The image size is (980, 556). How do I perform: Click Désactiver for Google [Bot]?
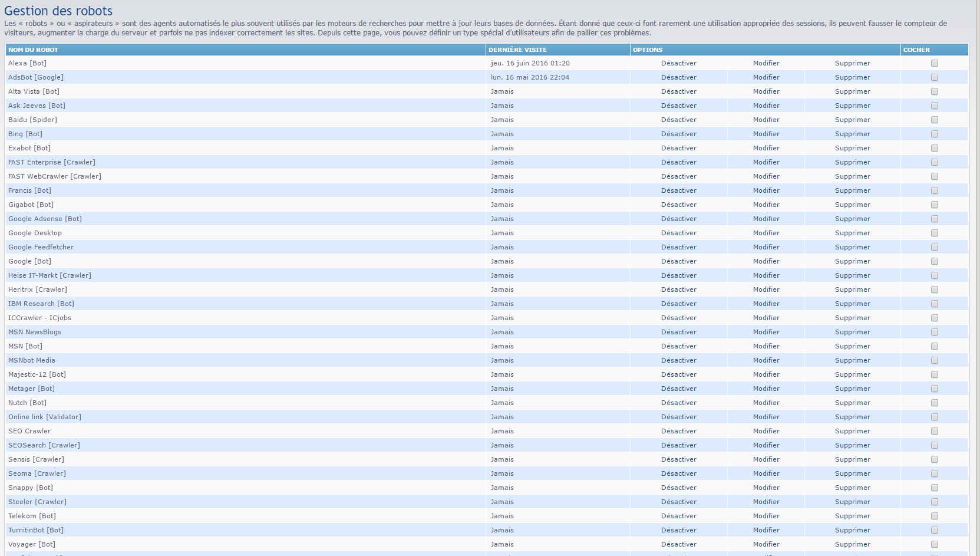[679, 261]
